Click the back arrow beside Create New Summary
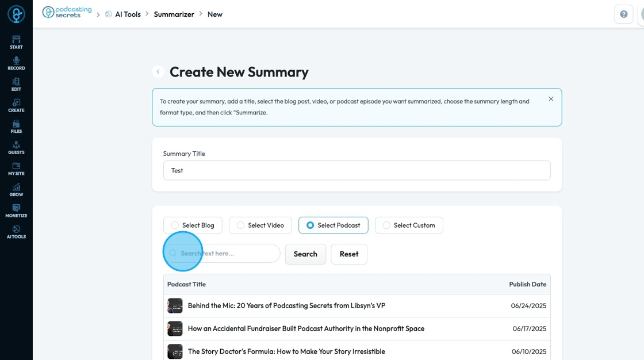 (x=158, y=72)
